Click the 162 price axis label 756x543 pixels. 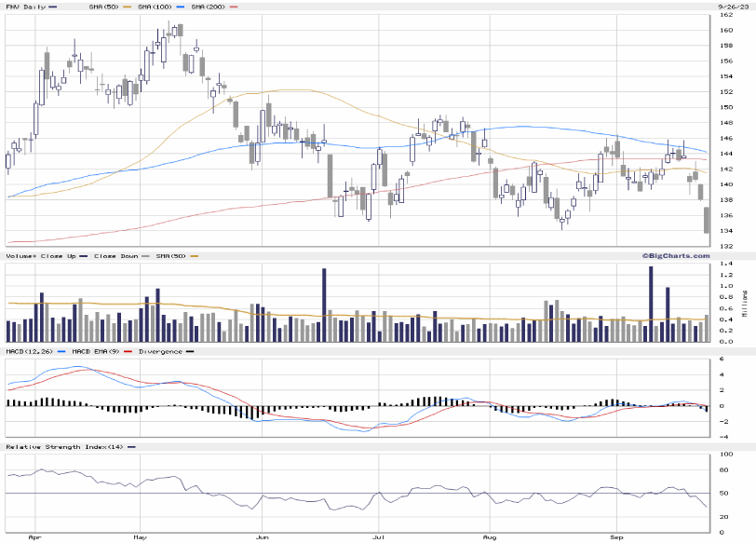[725, 30]
